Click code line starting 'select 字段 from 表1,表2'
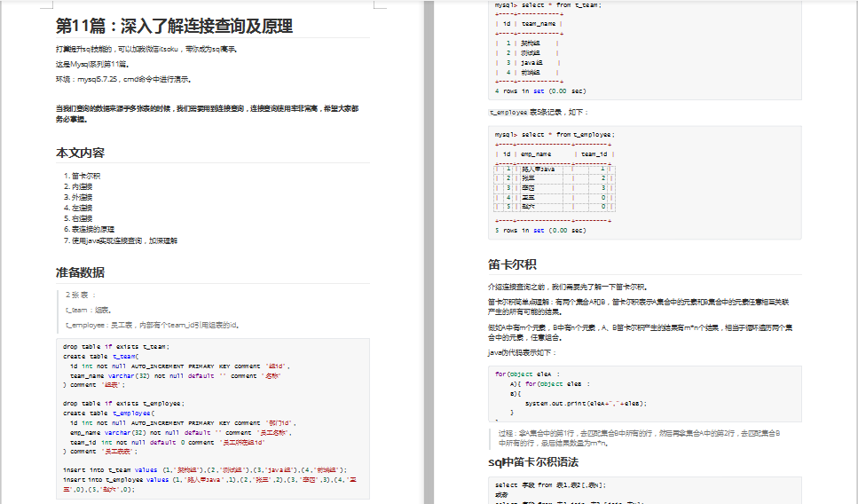 click(550, 484)
